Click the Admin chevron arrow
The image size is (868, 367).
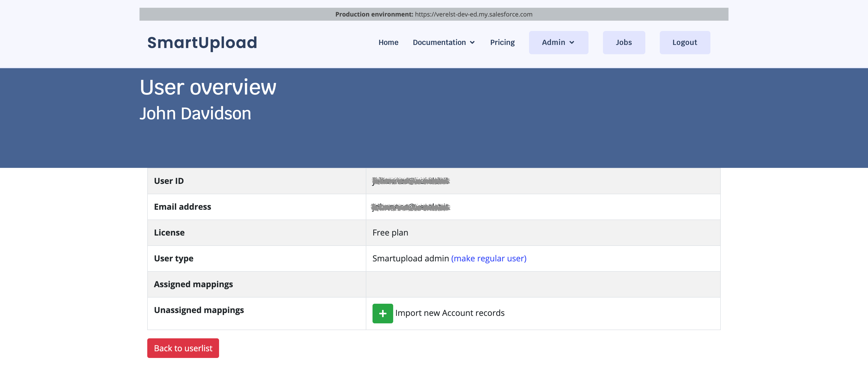coord(572,42)
